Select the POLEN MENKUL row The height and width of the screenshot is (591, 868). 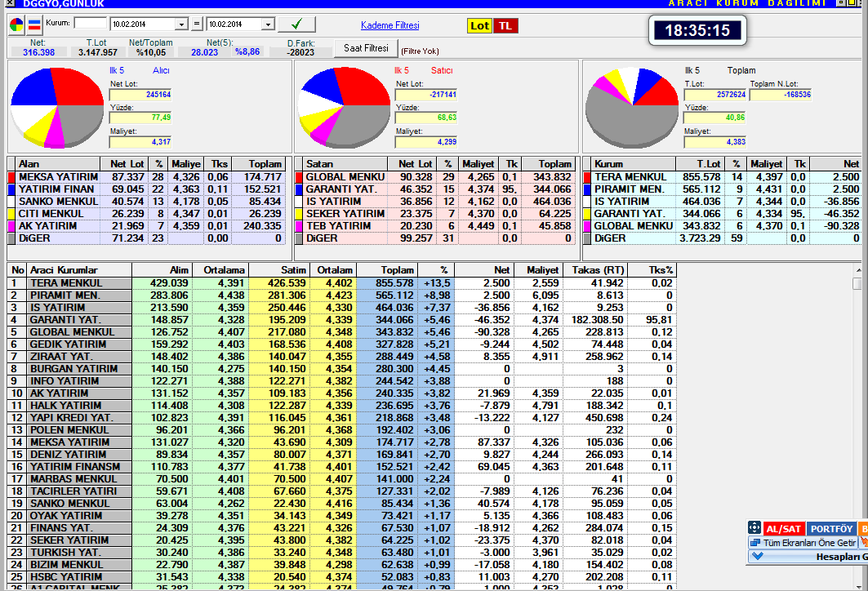pyautogui.click(x=341, y=430)
